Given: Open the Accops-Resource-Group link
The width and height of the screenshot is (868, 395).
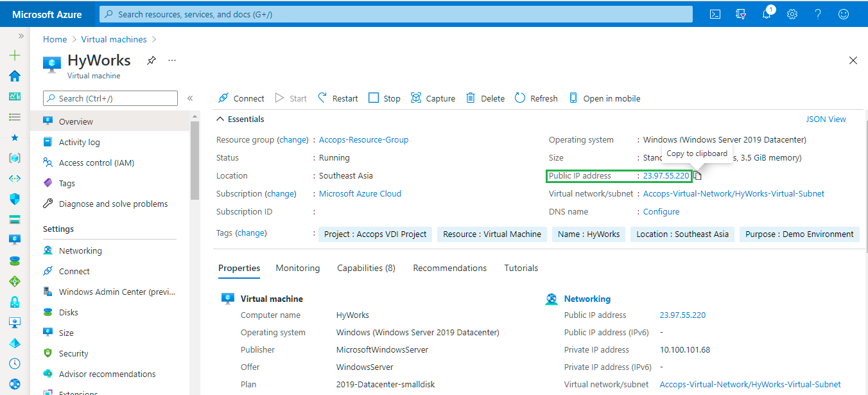Looking at the screenshot, I should pos(364,139).
